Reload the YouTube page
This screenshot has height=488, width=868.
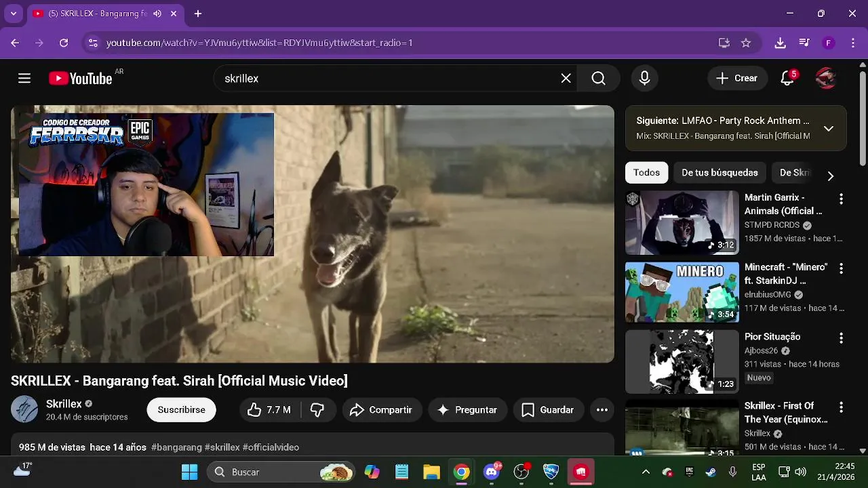point(64,43)
